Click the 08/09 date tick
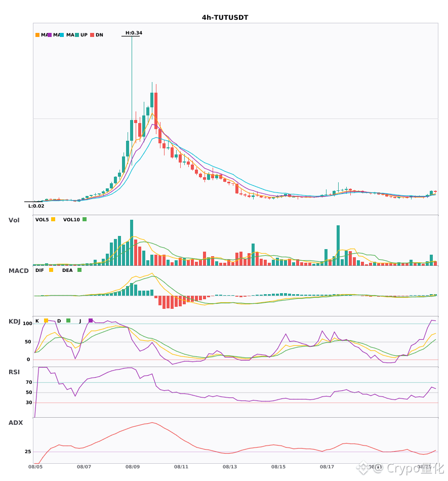The image size is (448, 481). point(133,467)
